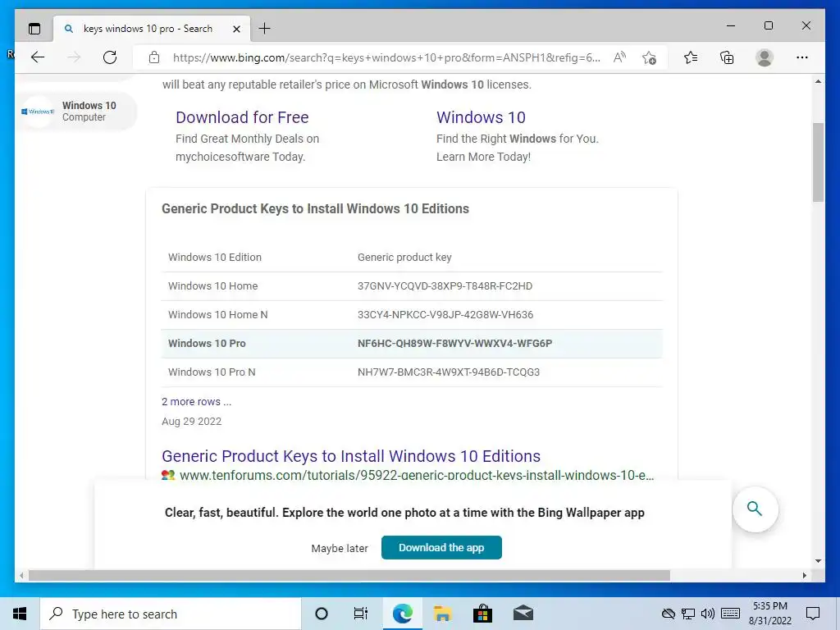Click the horizontal scrollbar thumb
The height and width of the screenshot is (630, 840).
pyautogui.click(x=349, y=575)
